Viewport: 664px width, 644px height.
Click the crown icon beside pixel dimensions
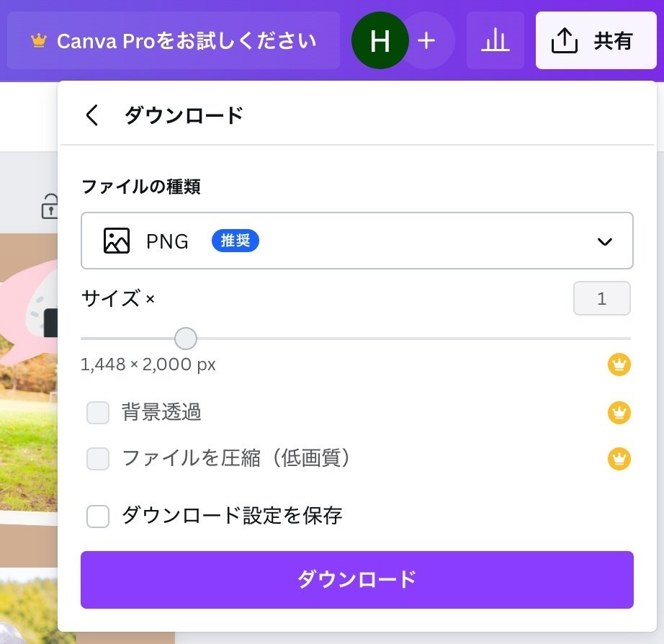pos(619,365)
